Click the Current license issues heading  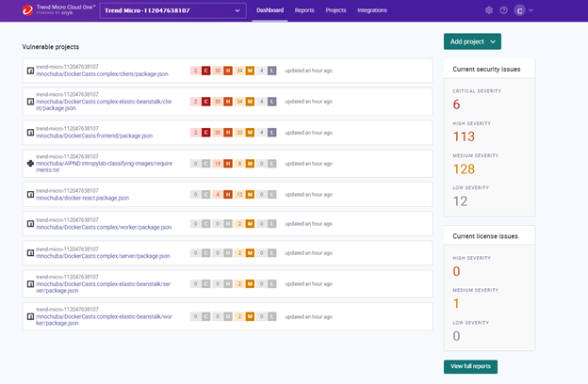click(x=485, y=236)
